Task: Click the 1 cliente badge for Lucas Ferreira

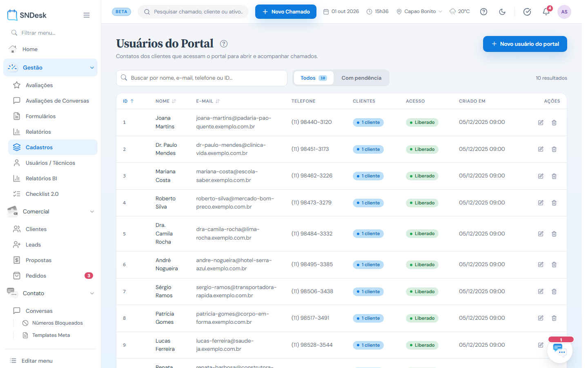Action: [368, 345]
